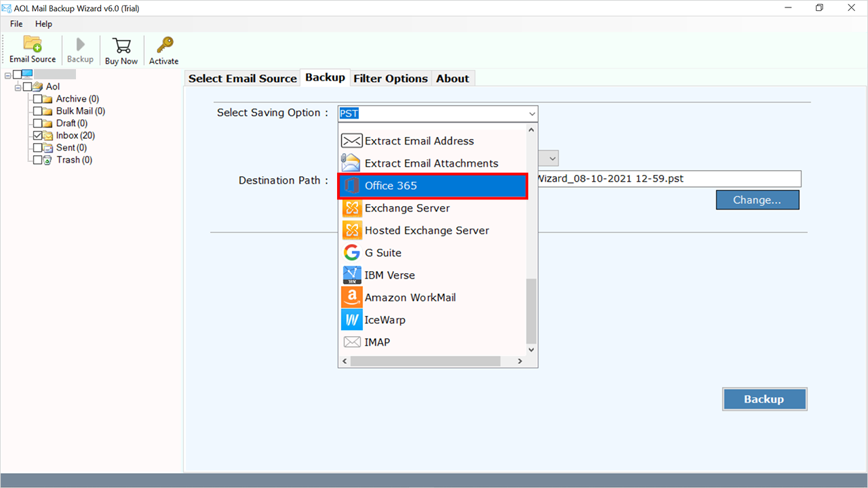
Task: Click the Change... button
Action: point(757,200)
